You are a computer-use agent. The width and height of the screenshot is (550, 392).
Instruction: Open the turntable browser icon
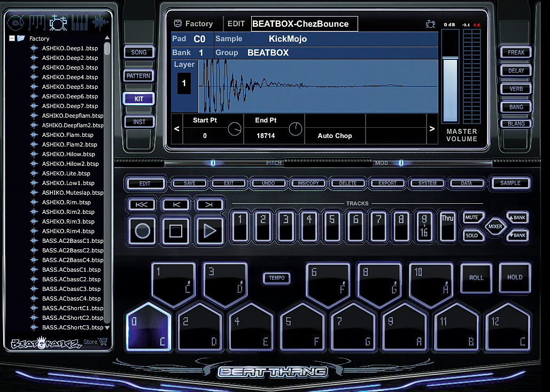[16, 22]
